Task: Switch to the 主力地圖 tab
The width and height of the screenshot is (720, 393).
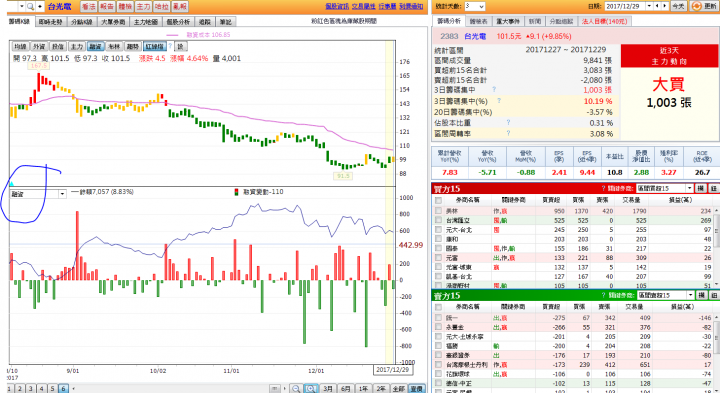Action: [146, 22]
